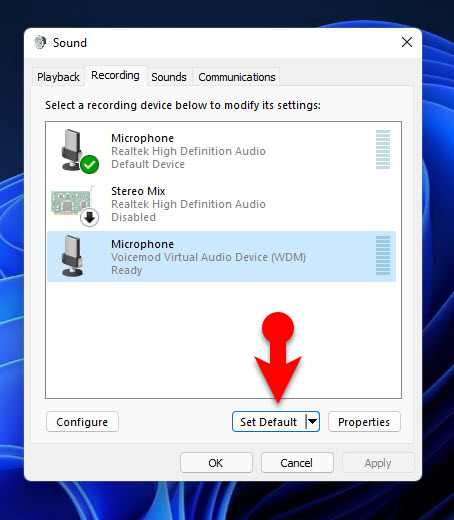This screenshot has width=454, height=520.
Task: Click the Voicemod Microphone level meter
Action: tap(383, 255)
